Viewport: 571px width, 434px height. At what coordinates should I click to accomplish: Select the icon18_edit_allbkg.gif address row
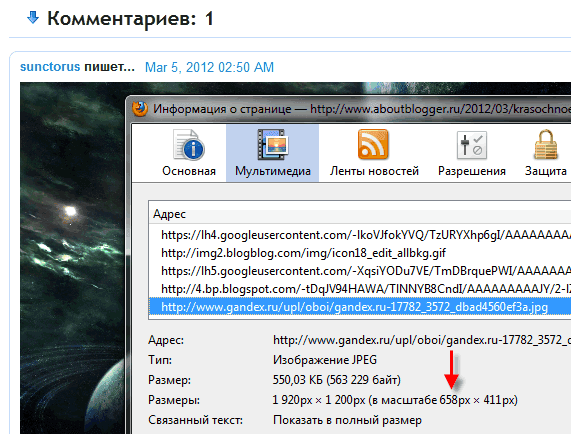(360, 253)
